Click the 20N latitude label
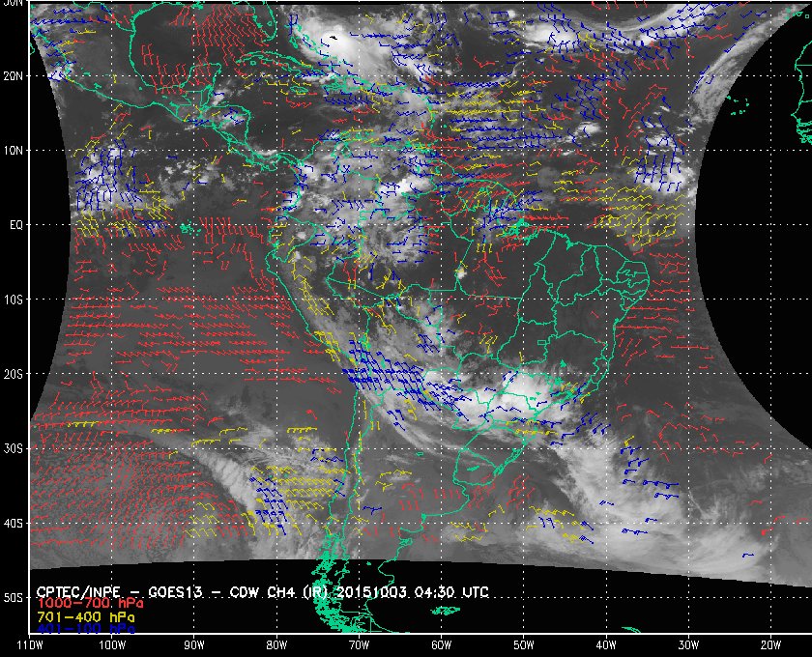812x657 pixels. pos(13,75)
